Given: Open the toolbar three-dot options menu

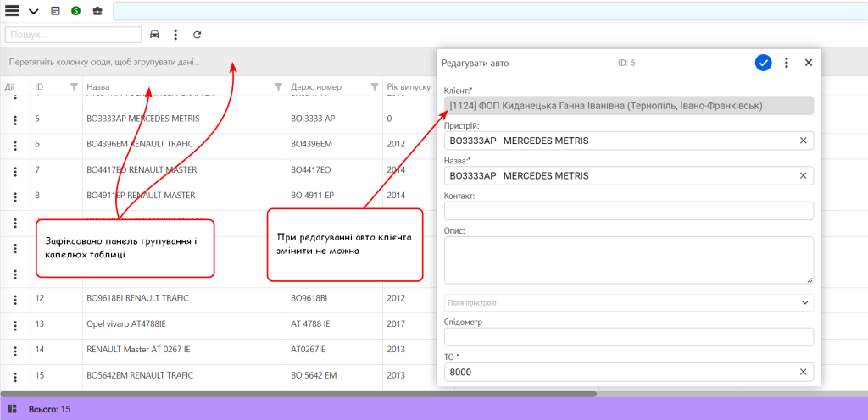Looking at the screenshot, I should [x=175, y=35].
